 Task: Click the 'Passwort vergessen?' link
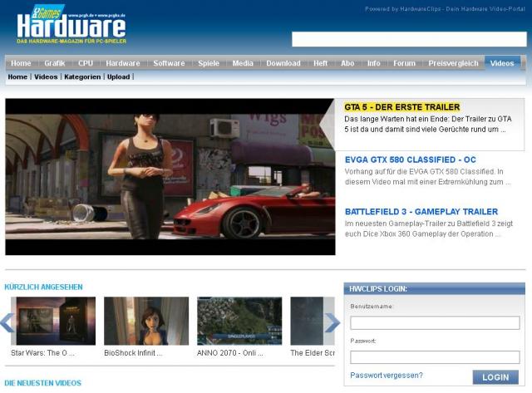pyautogui.click(x=387, y=376)
